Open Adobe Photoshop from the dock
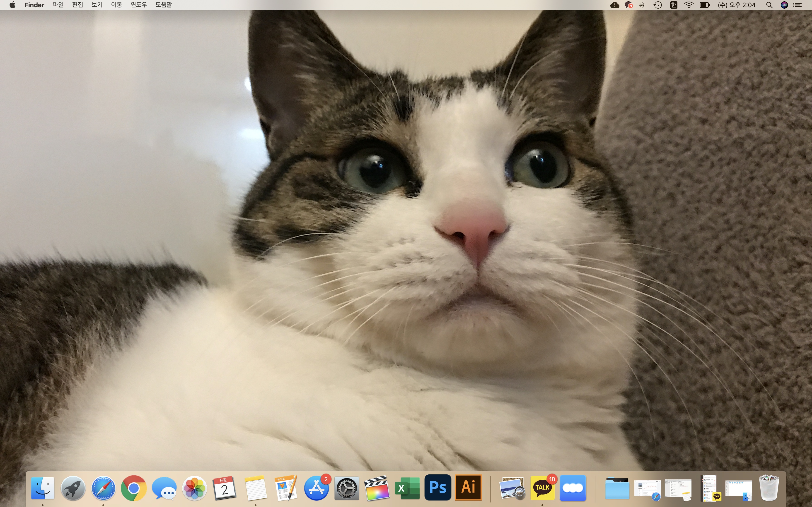 pos(437,488)
